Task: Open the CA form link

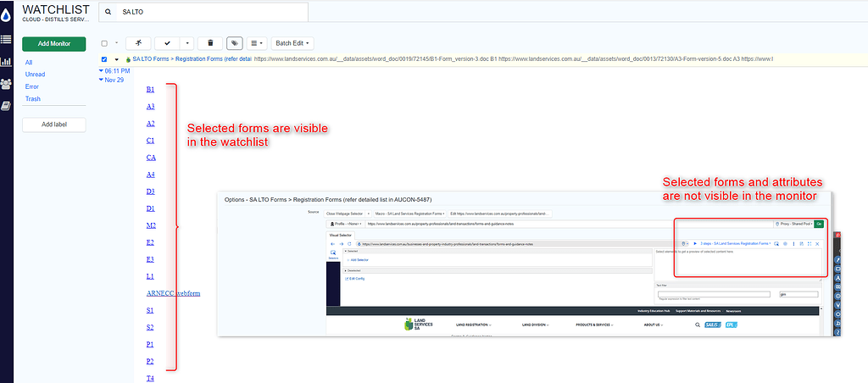Action: pyautogui.click(x=151, y=158)
